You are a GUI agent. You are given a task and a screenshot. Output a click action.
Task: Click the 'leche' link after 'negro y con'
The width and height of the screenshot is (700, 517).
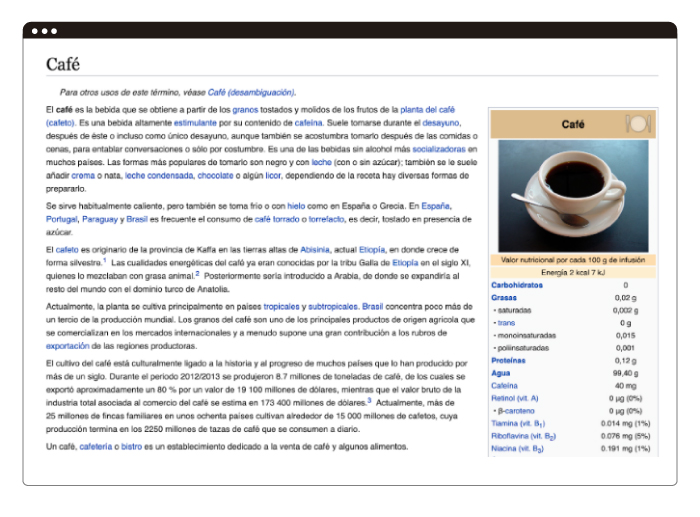click(321, 162)
